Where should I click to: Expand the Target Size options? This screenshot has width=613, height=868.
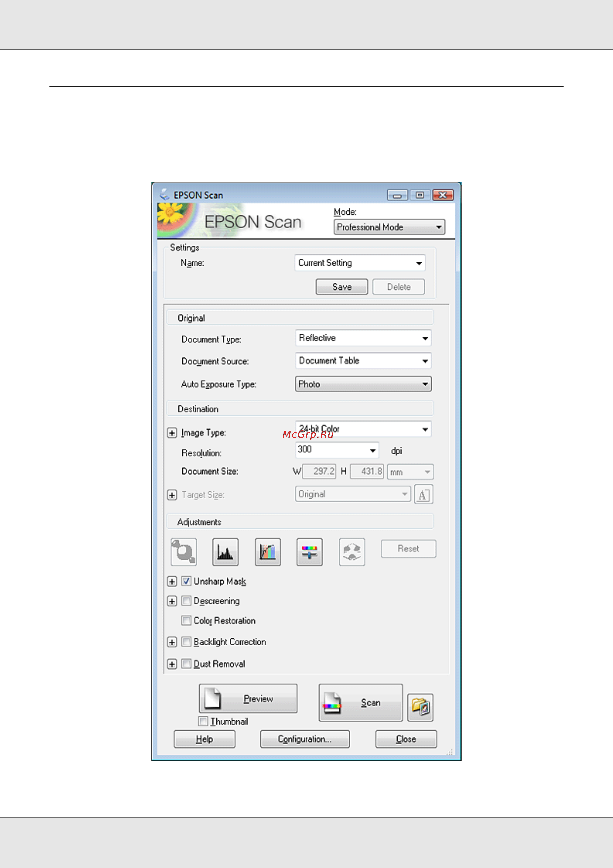point(172,495)
